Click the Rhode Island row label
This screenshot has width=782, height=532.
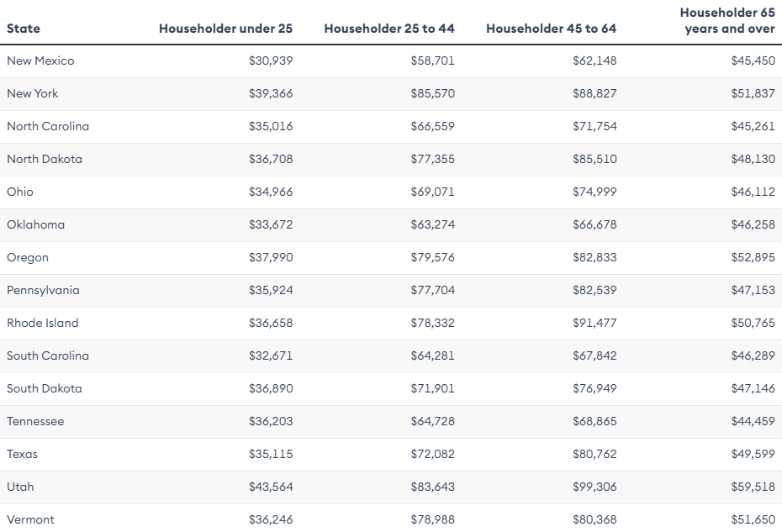point(43,323)
